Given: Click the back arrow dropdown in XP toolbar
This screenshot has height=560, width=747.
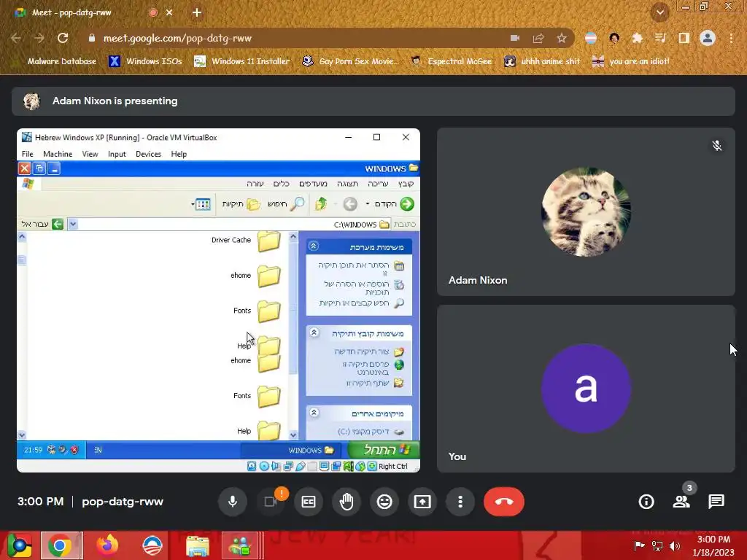Looking at the screenshot, I should coord(368,204).
